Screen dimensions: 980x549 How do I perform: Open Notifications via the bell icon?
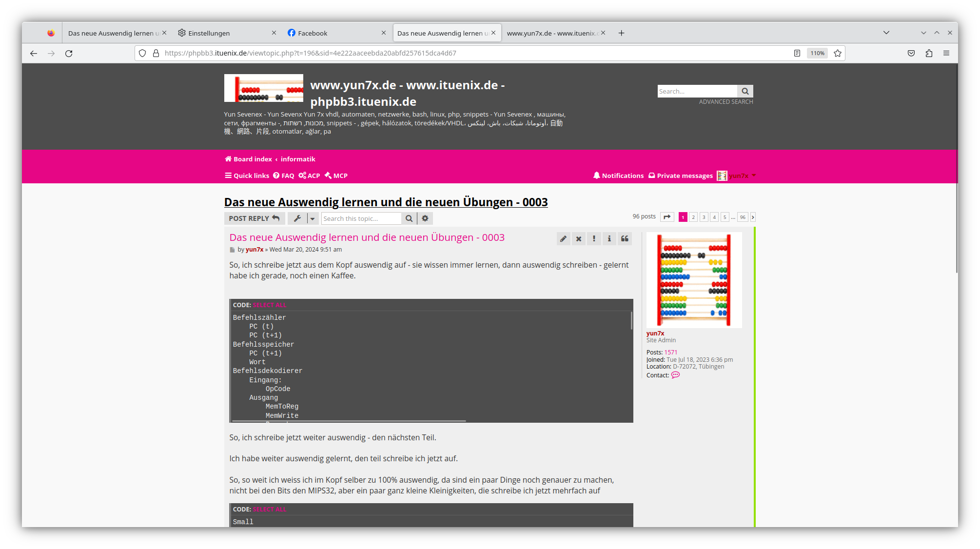(596, 176)
